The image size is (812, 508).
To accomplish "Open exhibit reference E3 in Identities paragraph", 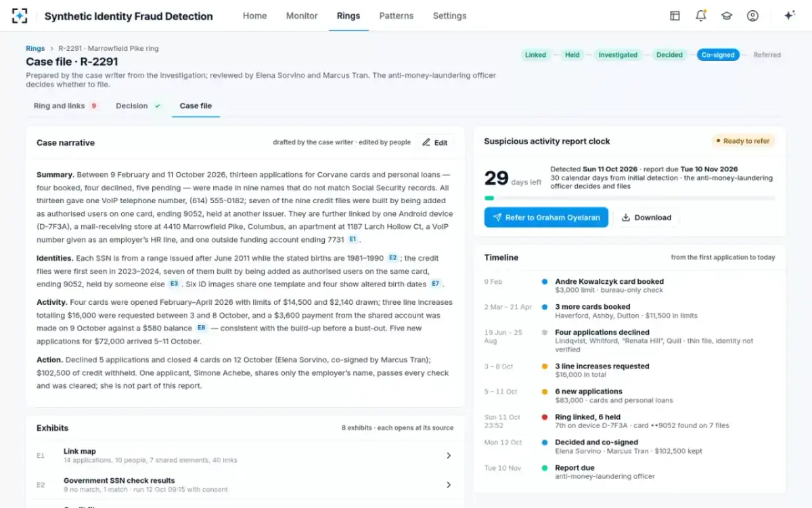I will tap(174, 284).
